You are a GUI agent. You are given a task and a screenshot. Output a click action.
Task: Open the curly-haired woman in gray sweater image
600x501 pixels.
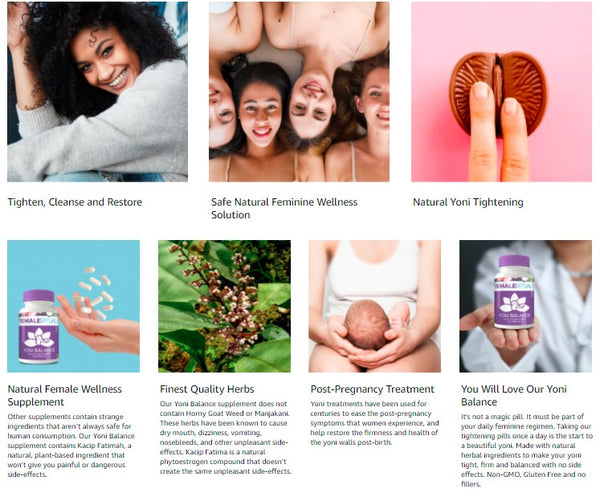pos(97,91)
